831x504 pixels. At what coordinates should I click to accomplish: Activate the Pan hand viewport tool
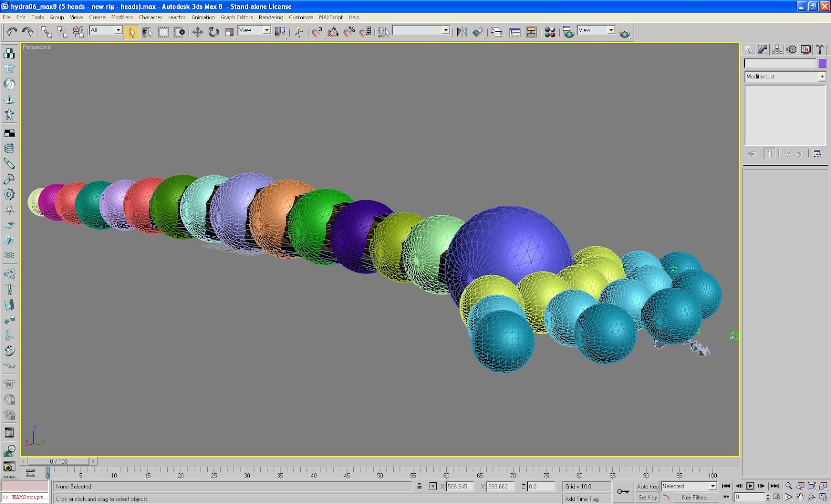coord(800,497)
